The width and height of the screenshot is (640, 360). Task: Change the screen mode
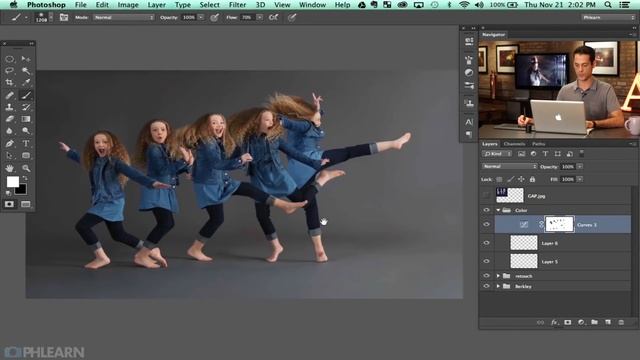(26, 204)
